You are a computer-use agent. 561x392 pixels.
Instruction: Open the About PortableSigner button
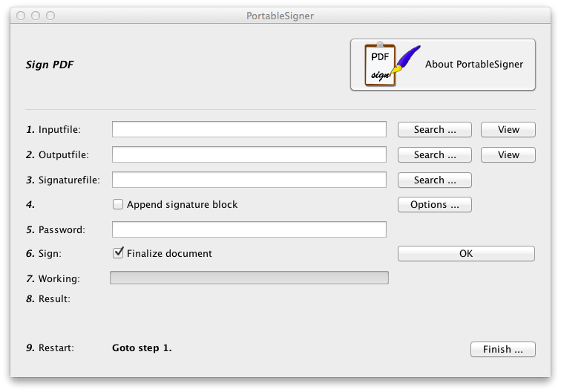443,65
